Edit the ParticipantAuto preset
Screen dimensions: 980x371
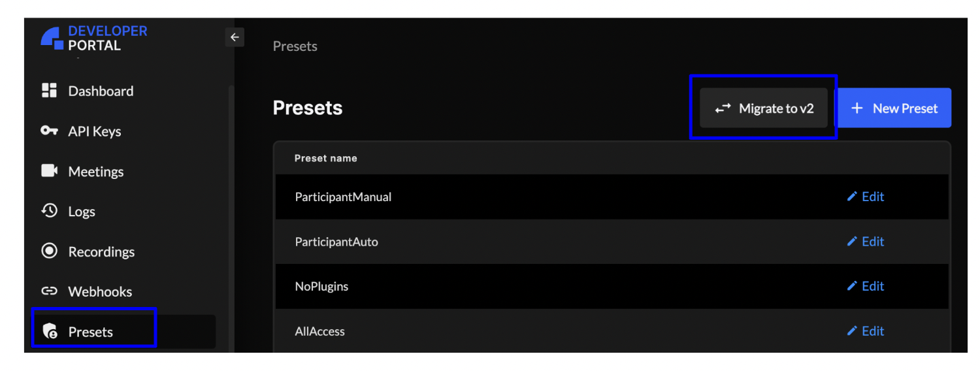pos(866,242)
